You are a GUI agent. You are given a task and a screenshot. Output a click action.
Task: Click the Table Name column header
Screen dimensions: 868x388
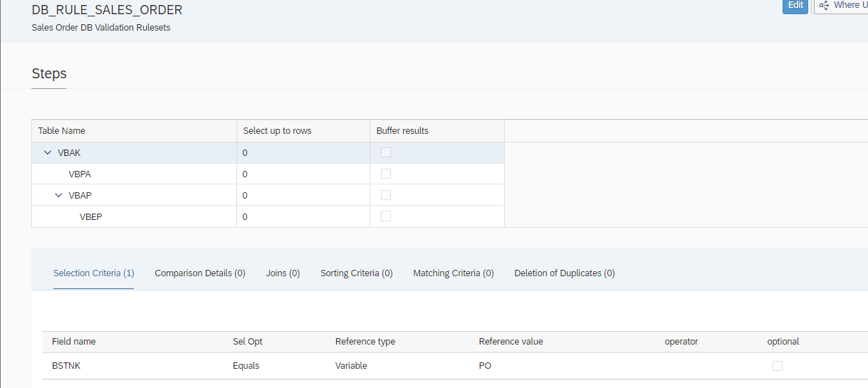61,131
